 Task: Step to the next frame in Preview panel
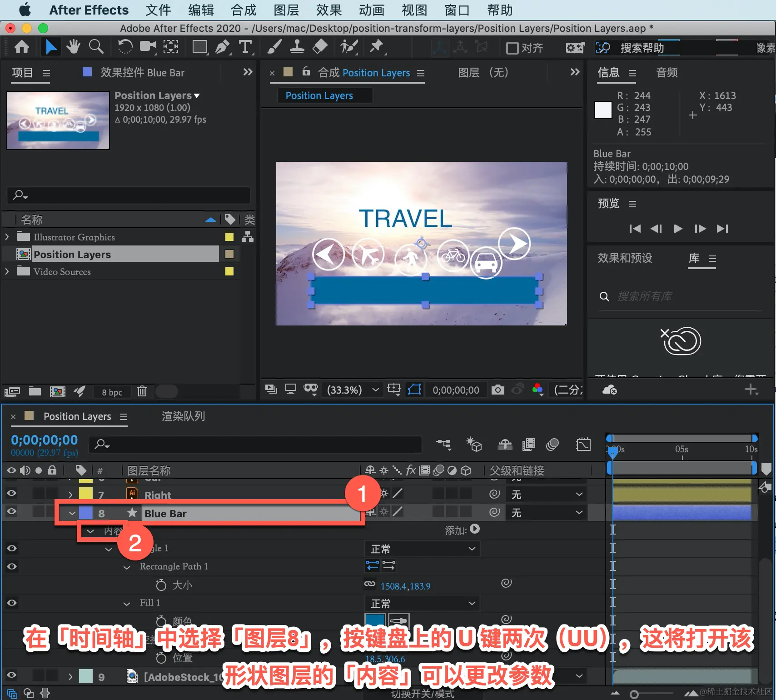pos(700,228)
